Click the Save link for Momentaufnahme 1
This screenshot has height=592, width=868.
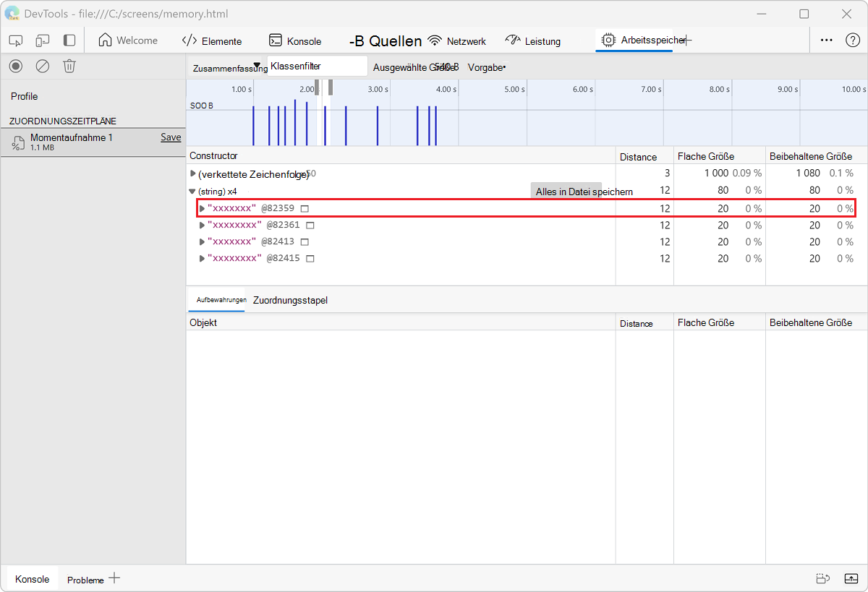pyautogui.click(x=171, y=137)
